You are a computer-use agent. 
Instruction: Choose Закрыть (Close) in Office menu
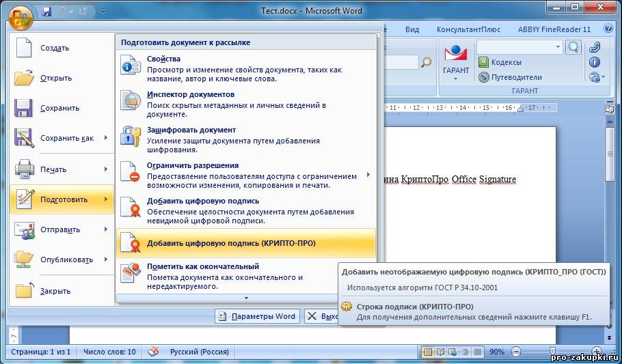point(62,291)
